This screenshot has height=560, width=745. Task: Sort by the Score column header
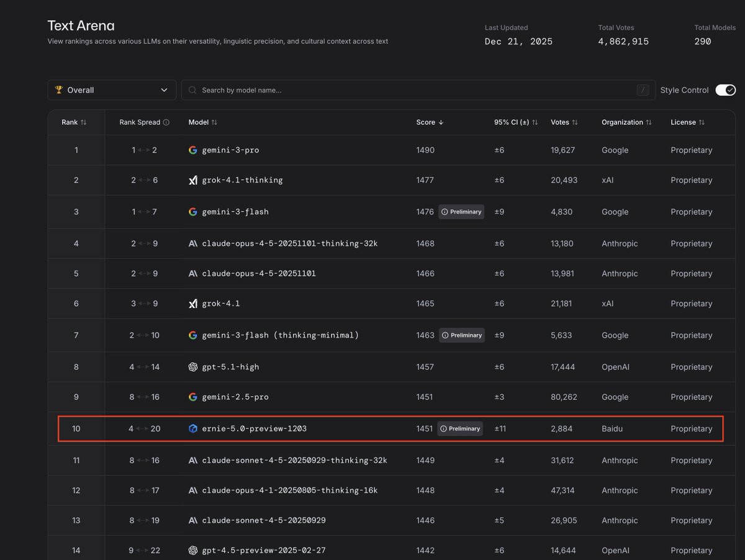pos(430,122)
